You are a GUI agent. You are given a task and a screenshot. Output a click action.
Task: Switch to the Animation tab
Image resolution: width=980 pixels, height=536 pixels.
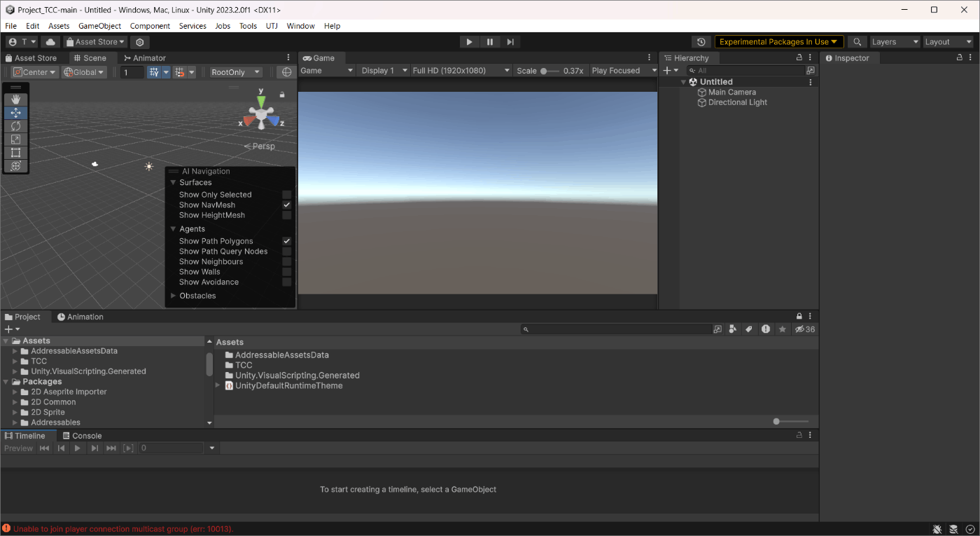tap(80, 317)
